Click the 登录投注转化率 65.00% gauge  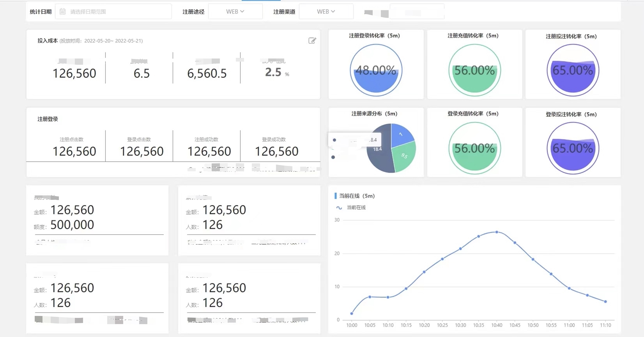coord(573,148)
